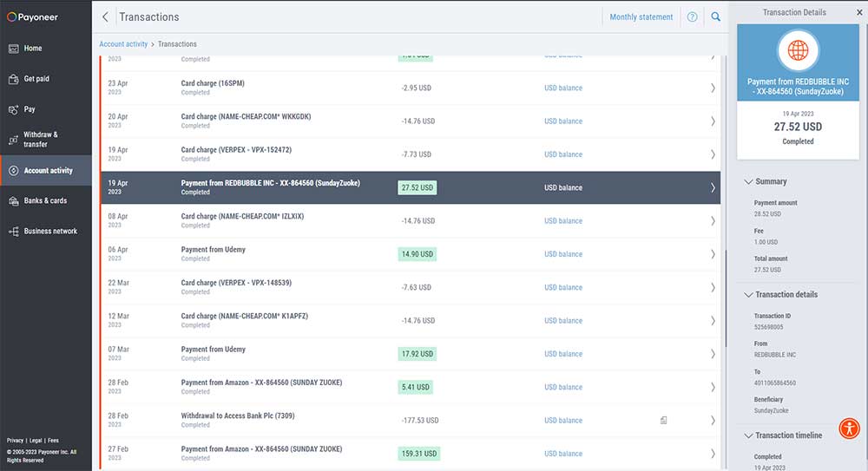Collapse the Transaction timeline section

[783, 435]
